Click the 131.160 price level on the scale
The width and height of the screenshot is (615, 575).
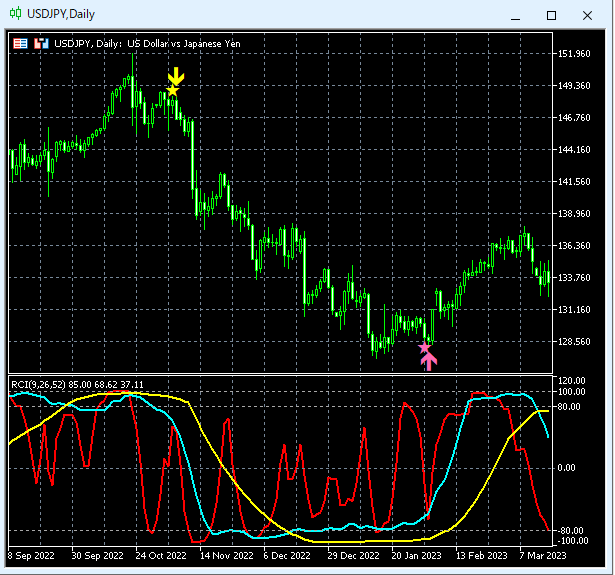574,309
